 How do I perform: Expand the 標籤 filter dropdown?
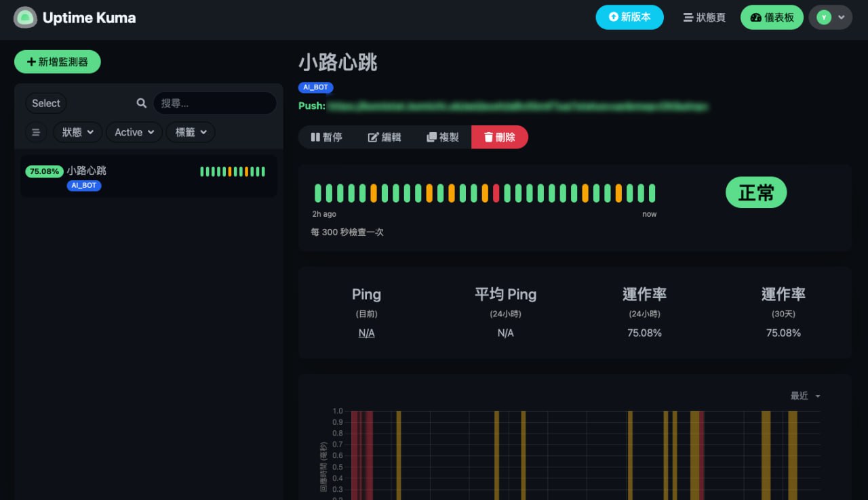(190, 132)
